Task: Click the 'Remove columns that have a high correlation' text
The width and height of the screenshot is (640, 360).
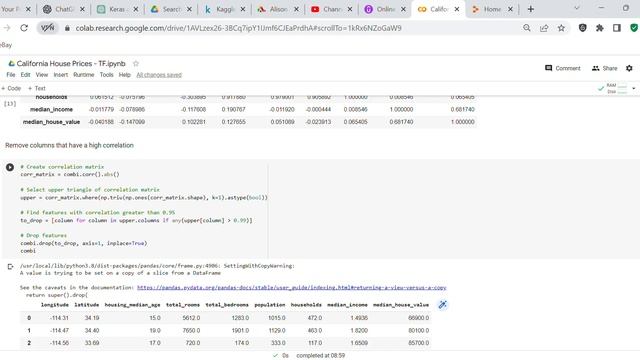Action: point(69,145)
